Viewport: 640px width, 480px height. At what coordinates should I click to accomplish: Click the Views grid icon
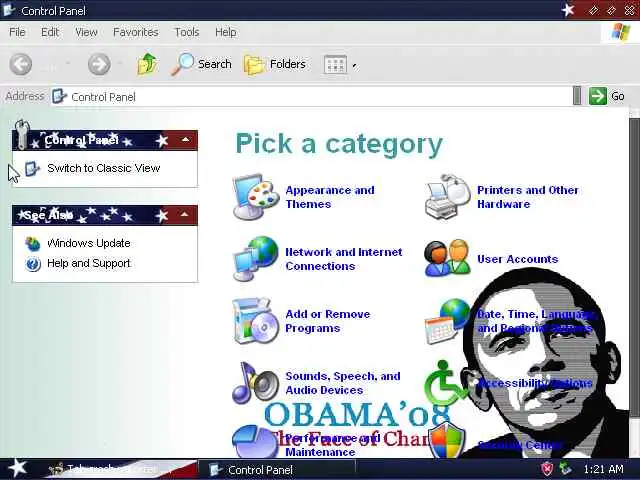[335, 64]
